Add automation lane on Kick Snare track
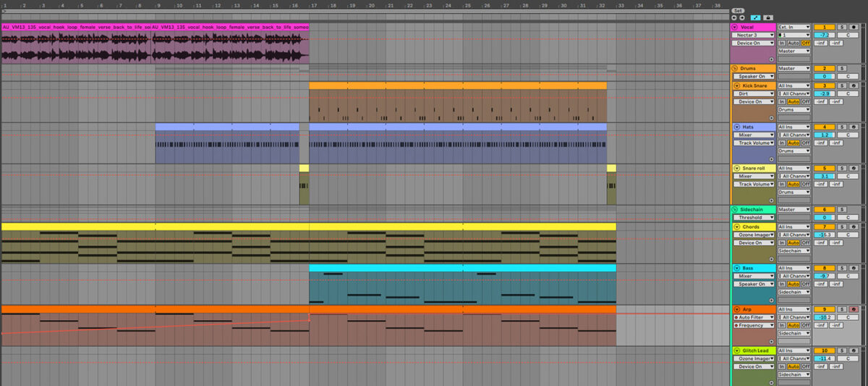This screenshot has width=868, height=386. pos(771,118)
